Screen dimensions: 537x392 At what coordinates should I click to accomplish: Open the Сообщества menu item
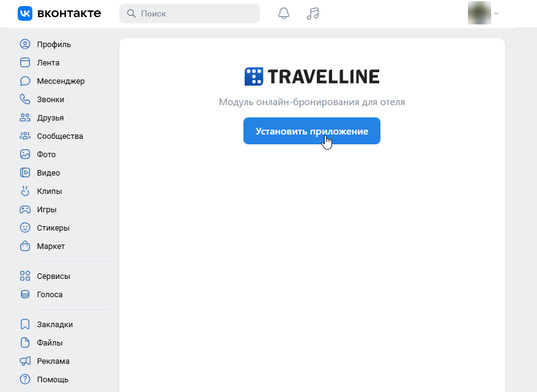pyautogui.click(x=60, y=136)
